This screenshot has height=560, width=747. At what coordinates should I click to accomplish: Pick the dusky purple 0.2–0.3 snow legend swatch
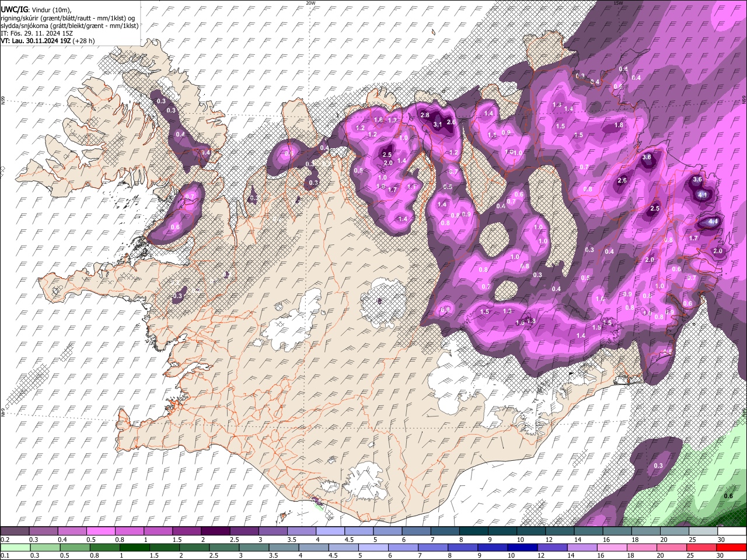(16, 531)
